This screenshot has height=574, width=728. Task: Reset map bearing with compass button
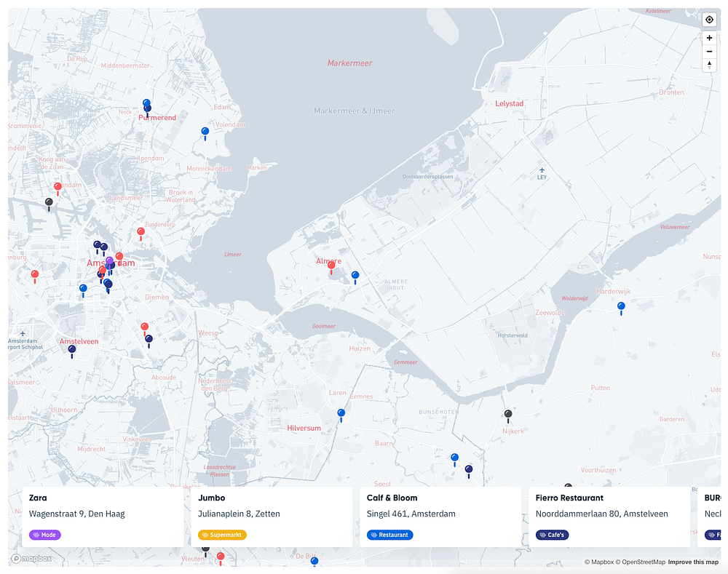click(x=709, y=65)
